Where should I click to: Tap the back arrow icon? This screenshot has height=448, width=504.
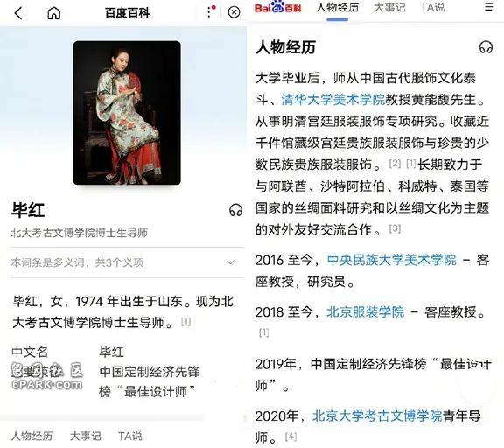click(x=18, y=13)
